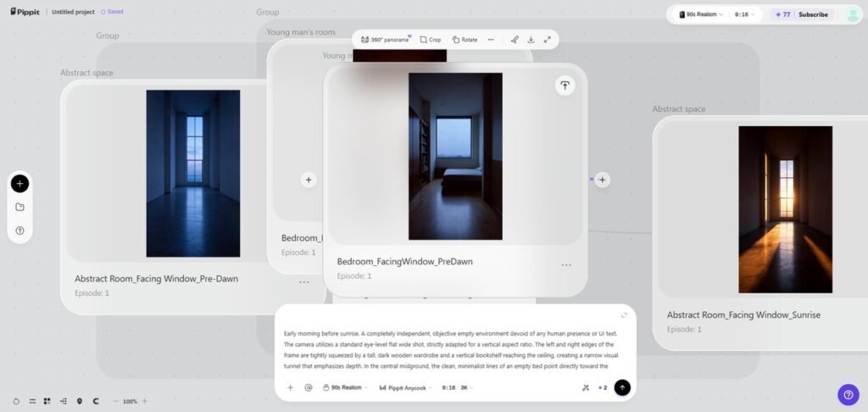Open the 90s Realism style dropdown in top bar

click(701, 14)
